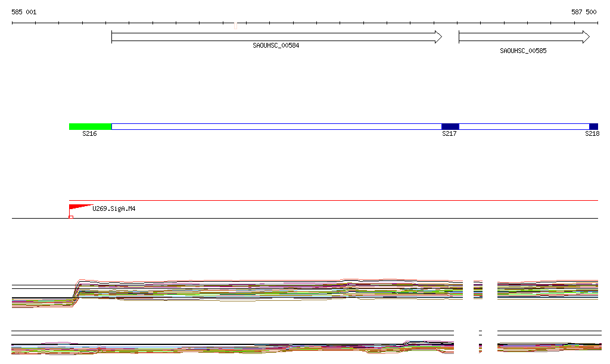Click the upper multicolored expression profile track

pos(268,289)
